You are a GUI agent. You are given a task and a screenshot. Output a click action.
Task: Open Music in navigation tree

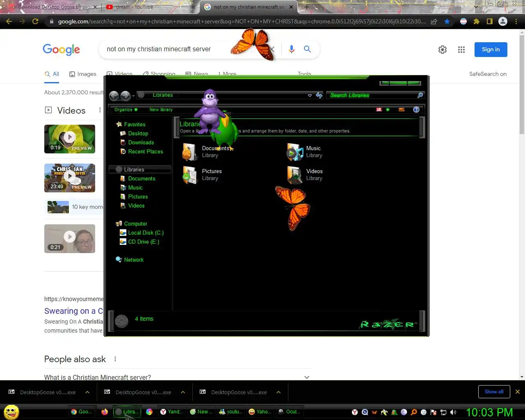point(135,187)
